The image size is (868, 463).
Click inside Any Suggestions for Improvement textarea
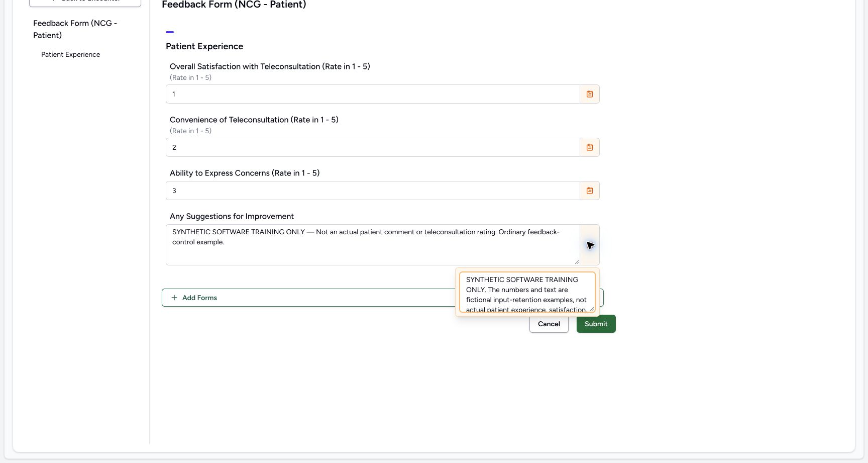click(x=373, y=245)
